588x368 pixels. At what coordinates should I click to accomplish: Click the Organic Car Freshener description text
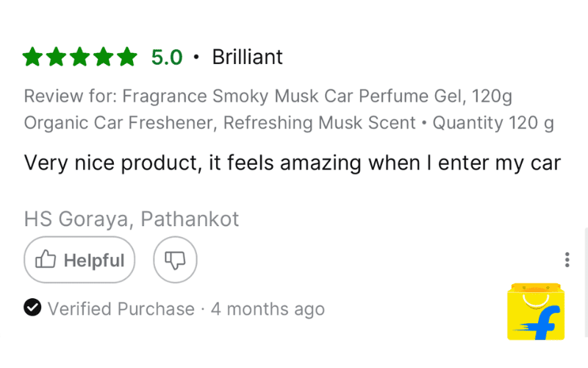(x=219, y=122)
